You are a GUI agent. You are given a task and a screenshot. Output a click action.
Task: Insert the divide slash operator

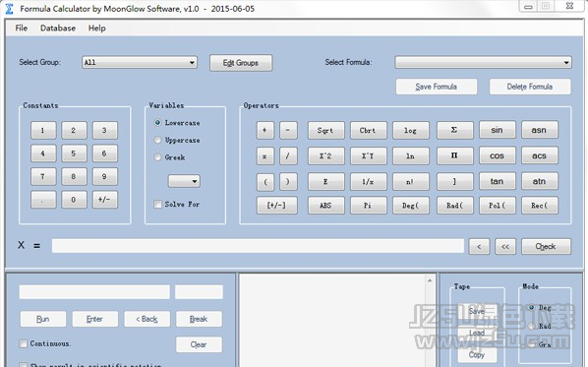click(288, 155)
